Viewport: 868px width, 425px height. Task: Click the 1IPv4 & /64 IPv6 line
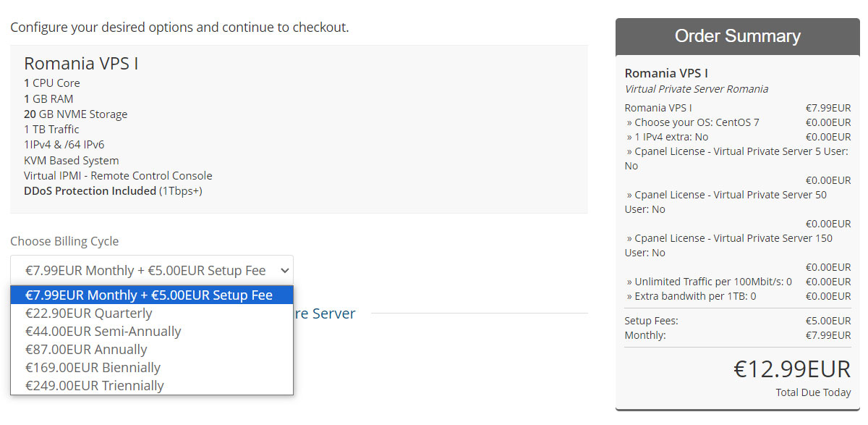[x=64, y=145]
